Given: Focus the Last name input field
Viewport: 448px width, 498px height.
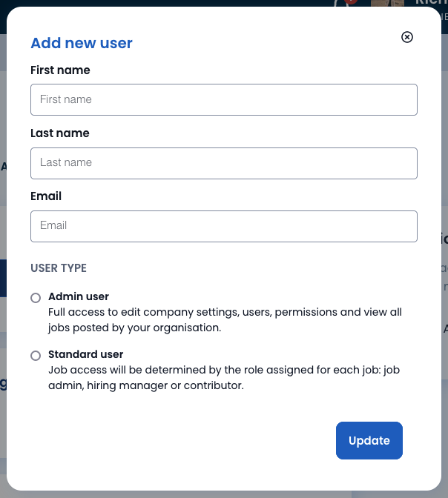Looking at the screenshot, I should [x=224, y=163].
